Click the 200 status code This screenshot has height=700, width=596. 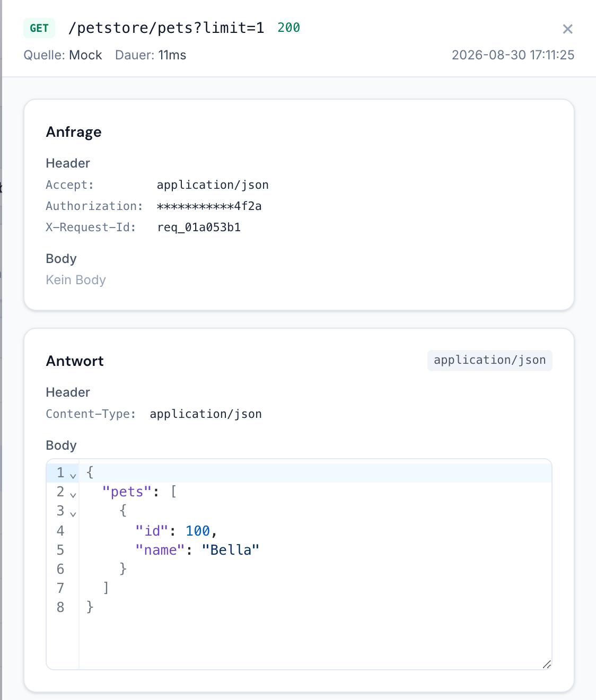289,28
